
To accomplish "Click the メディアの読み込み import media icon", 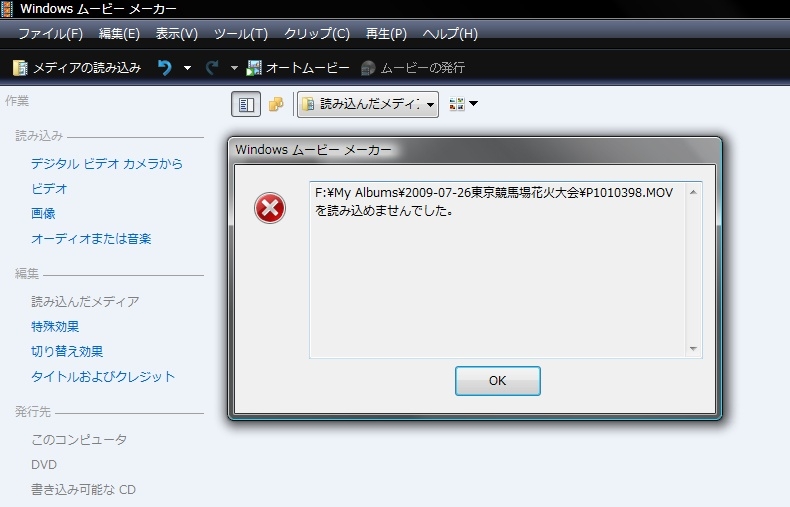I will 20,68.
